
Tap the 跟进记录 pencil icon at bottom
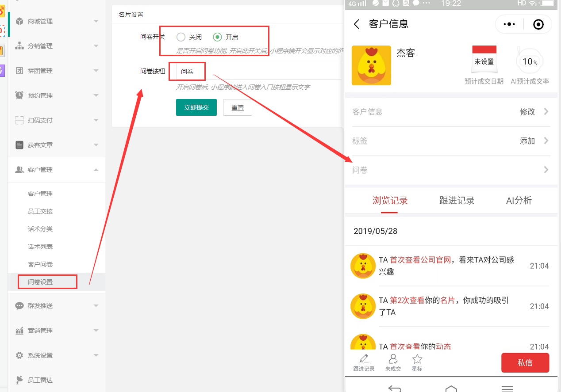click(x=364, y=359)
